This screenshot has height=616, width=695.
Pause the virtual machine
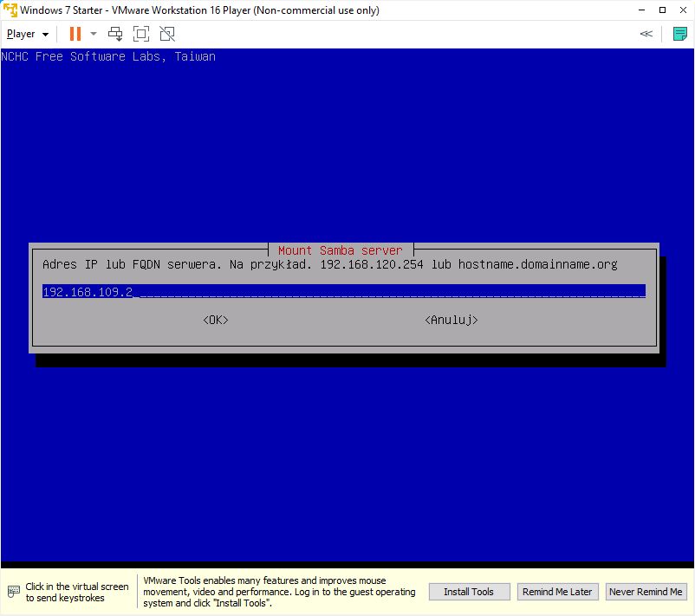pos(75,34)
